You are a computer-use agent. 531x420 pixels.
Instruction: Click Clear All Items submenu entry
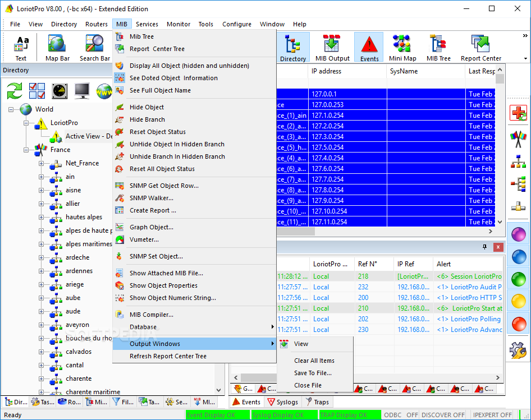pyautogui.click(x=315, y=361)
